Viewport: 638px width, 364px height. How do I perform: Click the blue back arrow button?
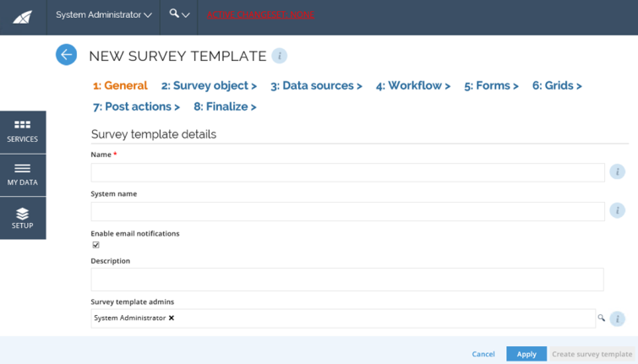coord(66,55)
